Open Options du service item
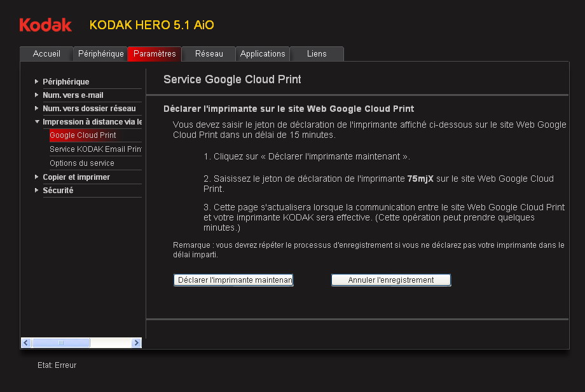This screenshot has width=585, height=392. click(x=81, y=163)
